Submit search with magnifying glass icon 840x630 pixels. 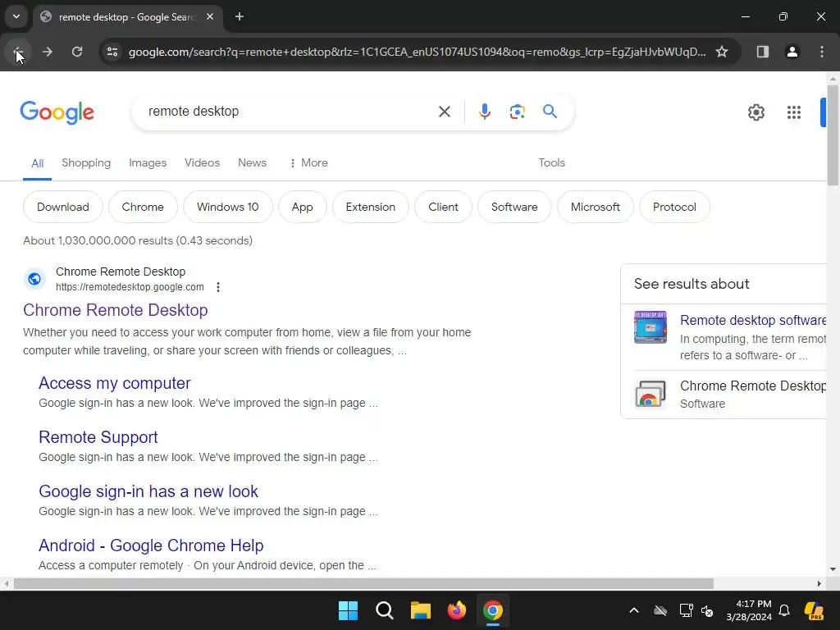550,112
